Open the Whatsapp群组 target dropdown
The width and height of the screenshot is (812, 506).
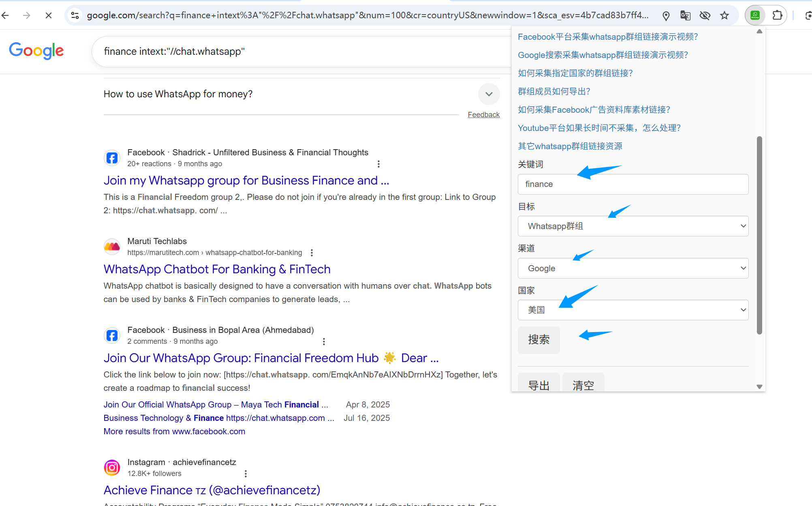pyautogui.click(x=633, y=226)
